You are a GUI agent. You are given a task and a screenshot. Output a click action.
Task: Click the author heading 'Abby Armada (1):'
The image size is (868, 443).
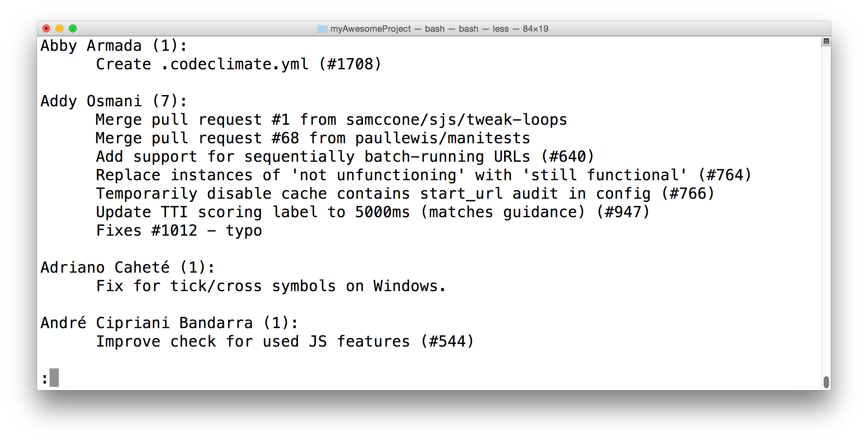coord(113,46)
